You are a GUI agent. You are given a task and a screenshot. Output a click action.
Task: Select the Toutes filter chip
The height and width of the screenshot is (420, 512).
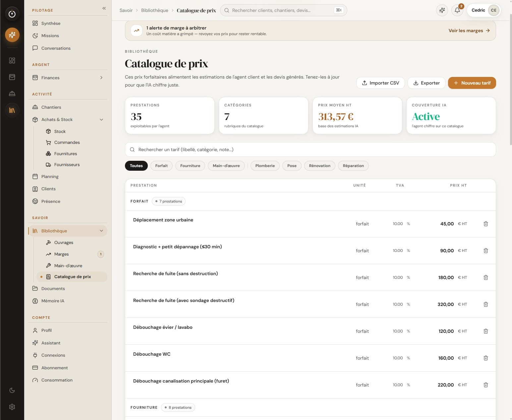pyautogui.click(x=136, y=166)
